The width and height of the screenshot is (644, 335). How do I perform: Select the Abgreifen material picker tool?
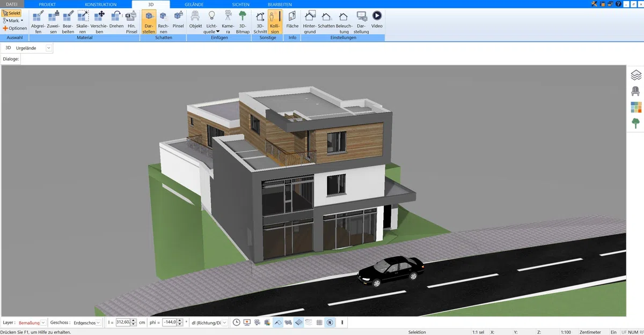pos(38,22)
